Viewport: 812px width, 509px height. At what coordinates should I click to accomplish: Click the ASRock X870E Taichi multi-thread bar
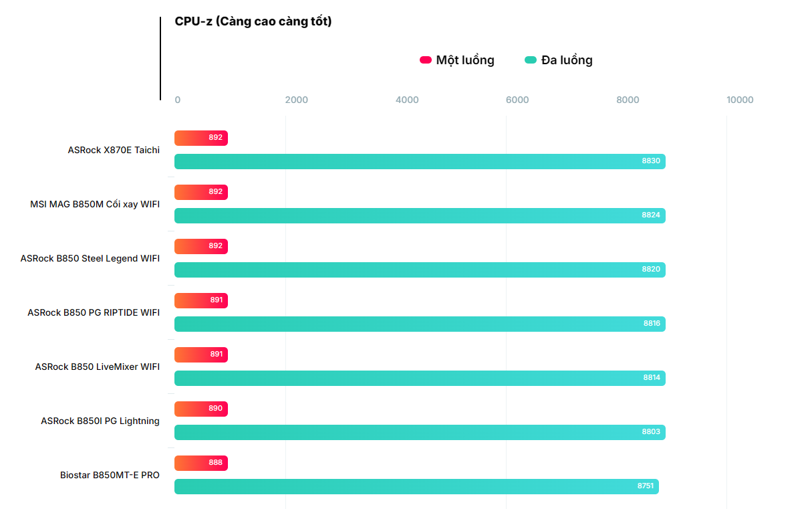click(420, 161)
